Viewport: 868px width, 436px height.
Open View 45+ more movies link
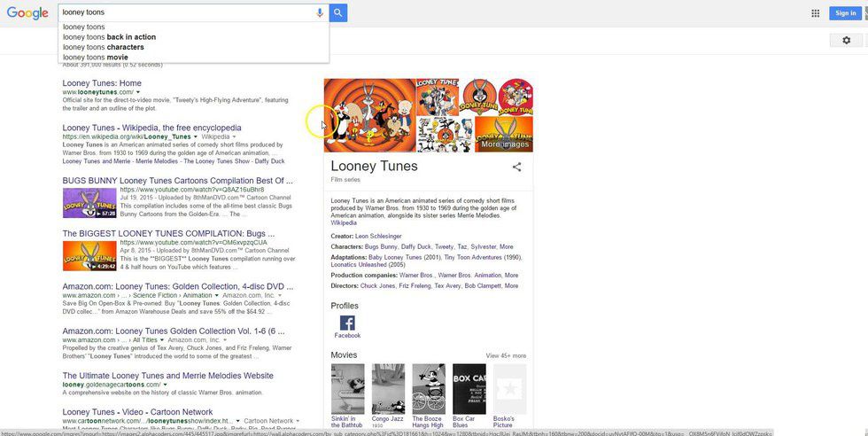tap(506, 355)
